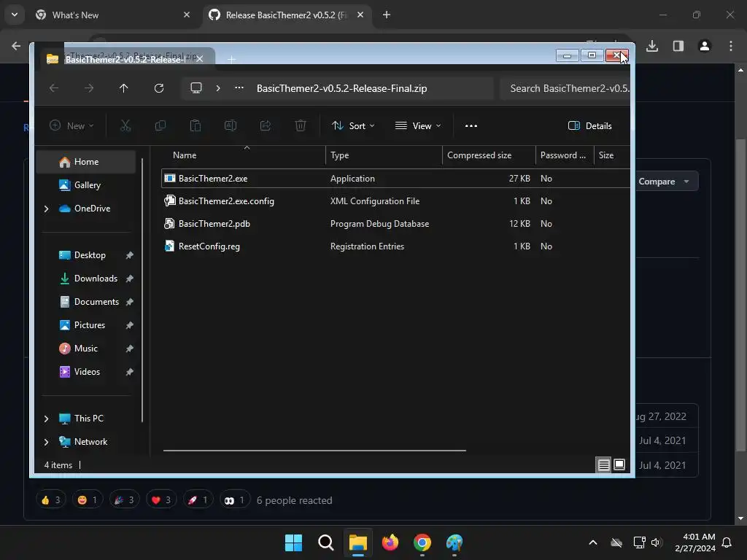The width and height of the screenshot is (747, 560).
Task: Click the thumbs up reaction button
Action: coord(51,500)
